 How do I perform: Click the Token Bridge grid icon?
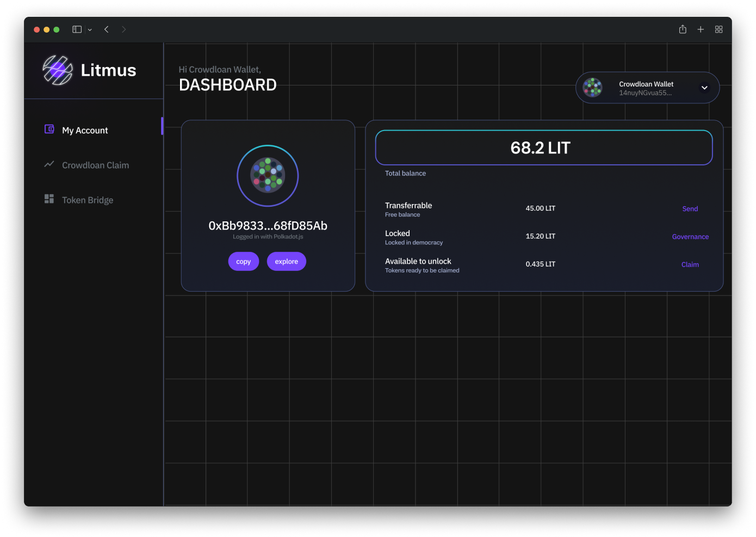49,199
